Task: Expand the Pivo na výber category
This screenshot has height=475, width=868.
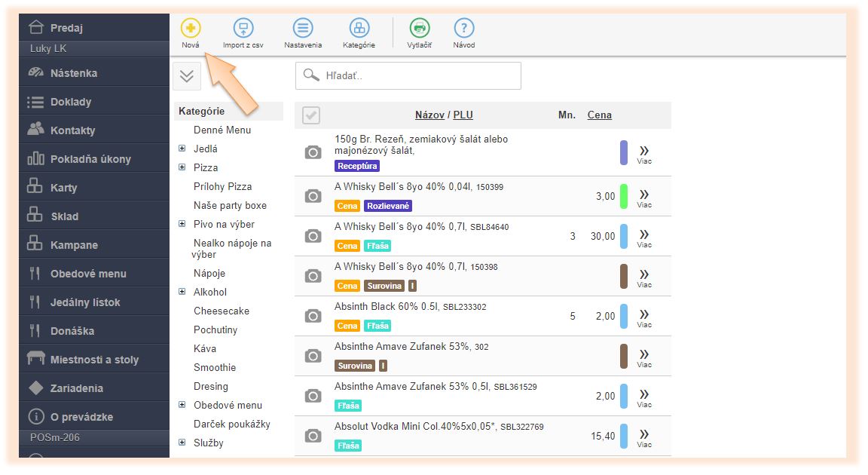Action: (x=182, y=224)
